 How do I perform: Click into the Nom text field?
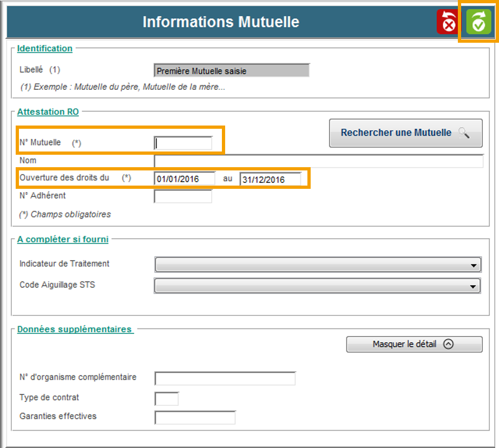318,161
